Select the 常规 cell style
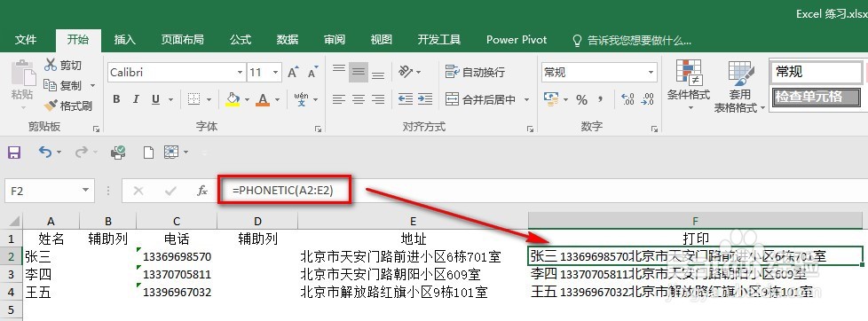This screenshot has height=321, width=868. click(816, 72)
